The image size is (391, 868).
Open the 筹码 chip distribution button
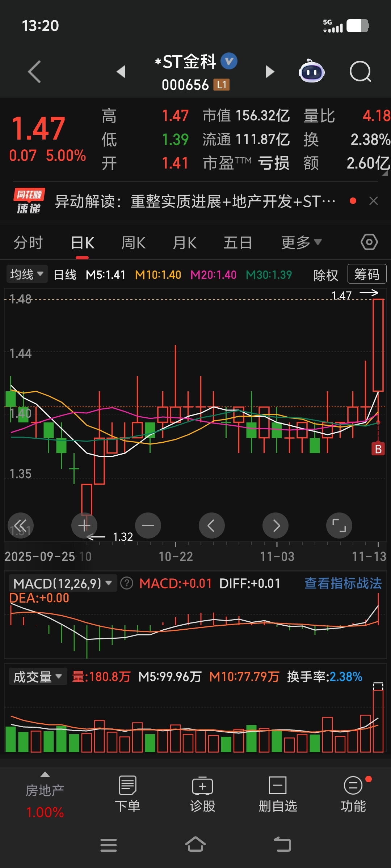(x=367, y=274)
